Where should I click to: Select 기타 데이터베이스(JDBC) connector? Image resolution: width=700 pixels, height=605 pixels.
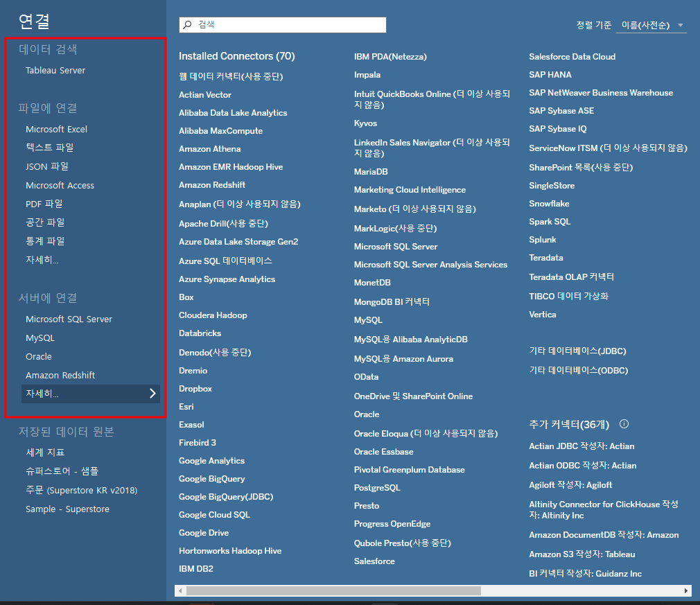click(577, 351)
